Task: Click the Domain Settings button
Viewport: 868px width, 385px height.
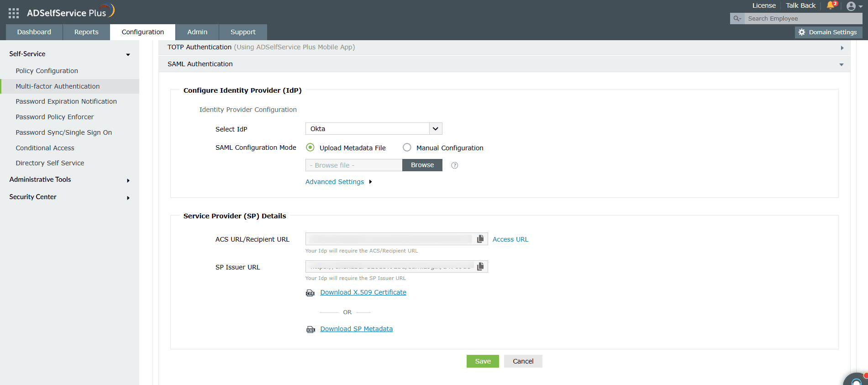Action: coord(829,32)
